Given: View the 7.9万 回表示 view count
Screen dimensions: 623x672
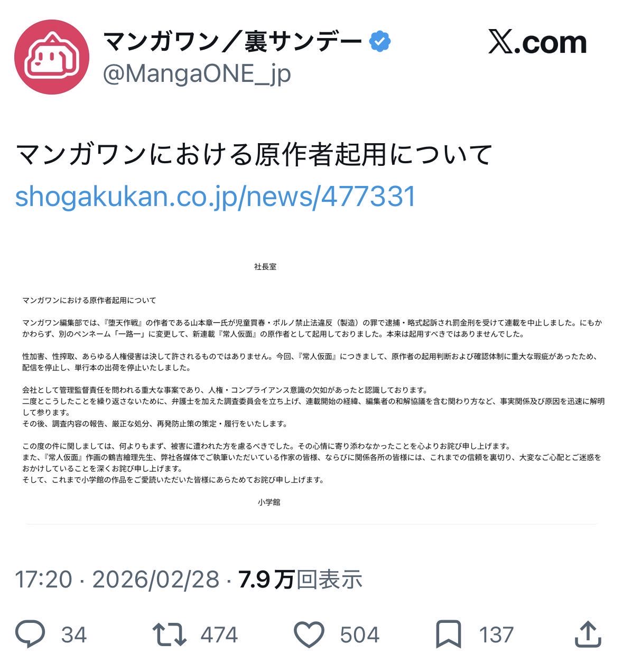Looking at the screenshot, I should (x=300, y=579).
